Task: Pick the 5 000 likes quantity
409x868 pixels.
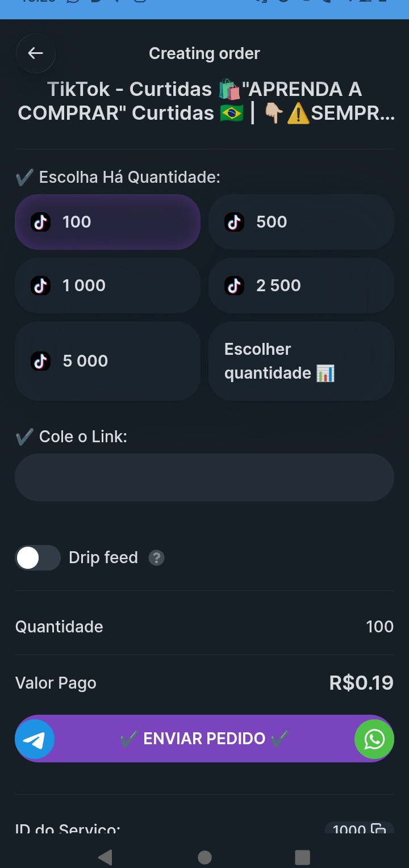Action: 108,361
